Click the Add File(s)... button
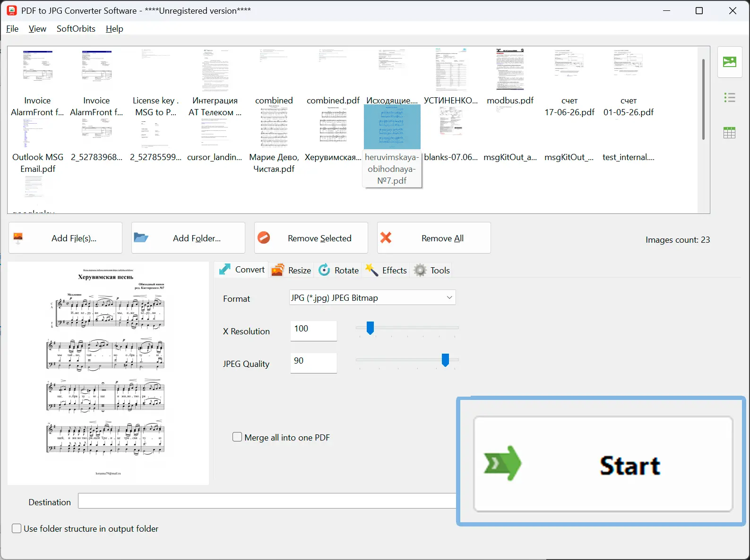The width and height of the screenshot is (750, 560). tap(65, 238)
